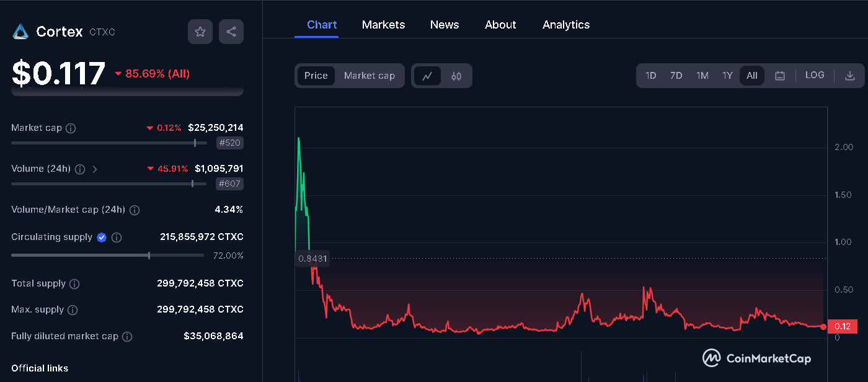Add Cortex to watchlist with star icon
Screen dimensions: 868x382
[200, 32]
